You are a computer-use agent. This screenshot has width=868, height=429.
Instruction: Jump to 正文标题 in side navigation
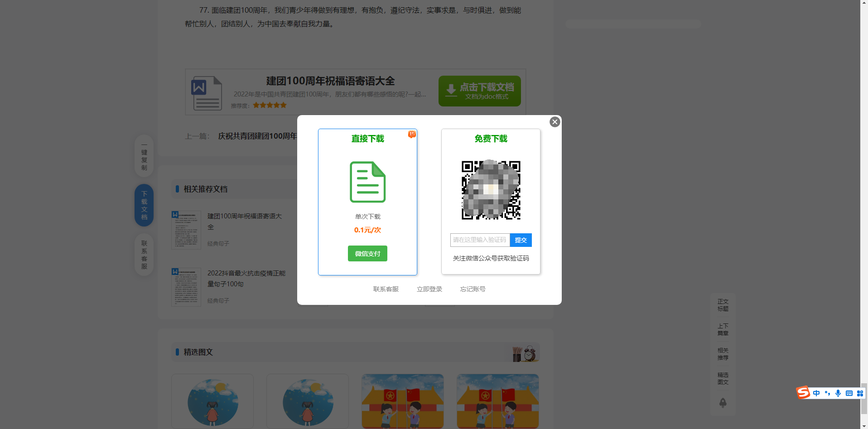pos(723,305)
